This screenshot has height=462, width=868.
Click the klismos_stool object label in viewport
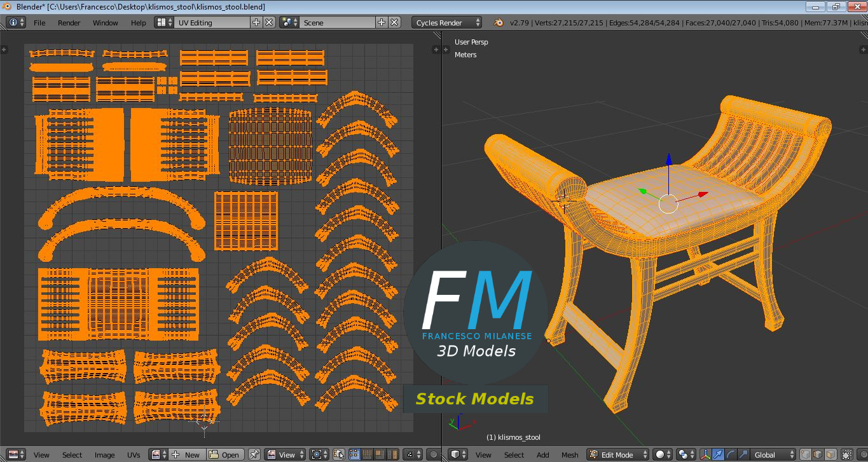pyautogui.click(x=513, y=437)
